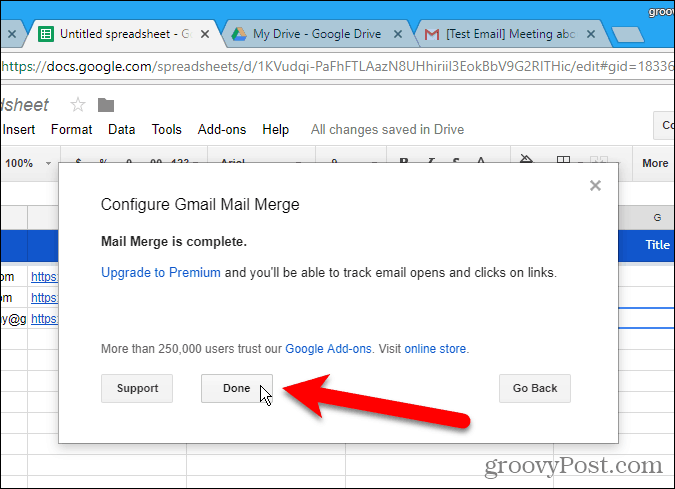The image size is (675, 489).
Task: Open the third row's https link beside y@g
Action: 44,319
